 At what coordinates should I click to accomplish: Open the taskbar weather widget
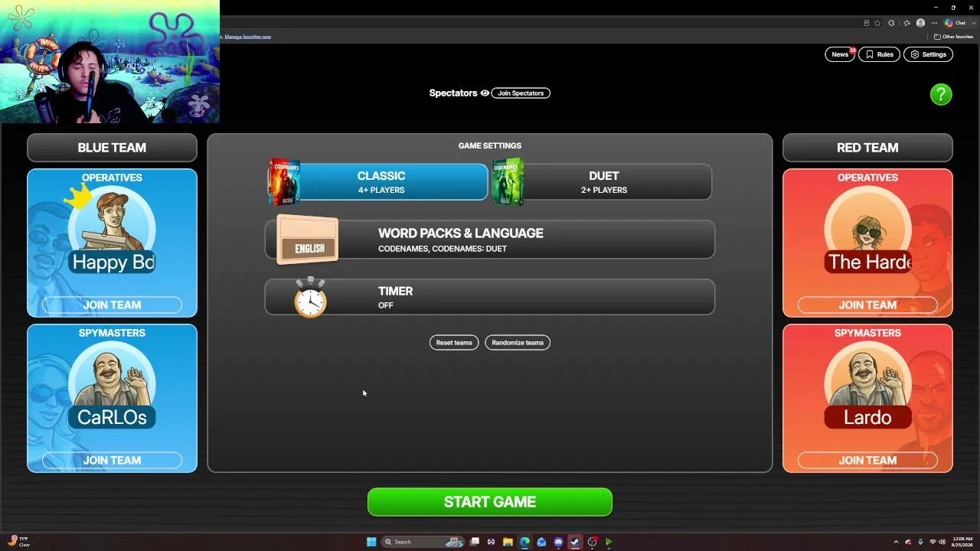[x=17, y=542]
